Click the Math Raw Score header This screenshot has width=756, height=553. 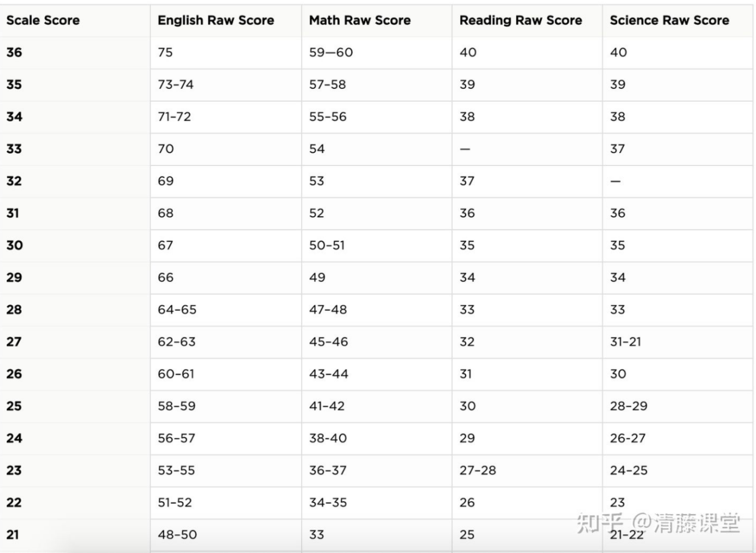[x=360, y=20]
